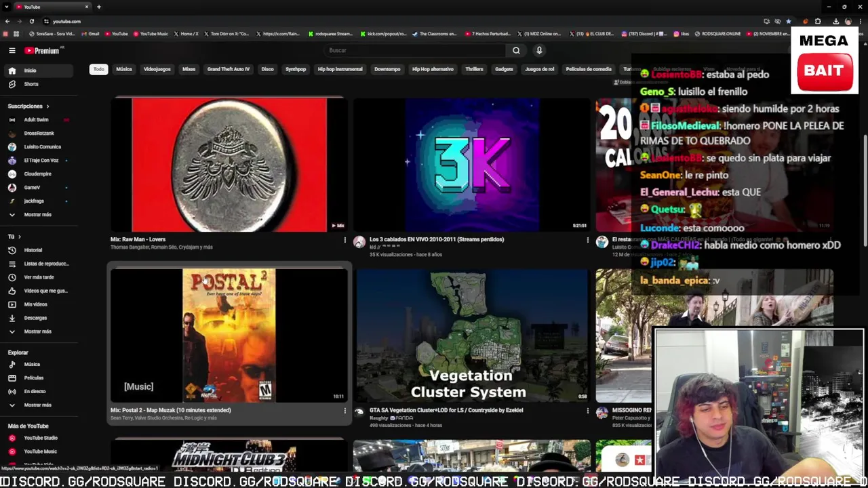Screen dimensions: 868x488
Task: Open Shorts in the sidebar
Action: coord(39,84)
